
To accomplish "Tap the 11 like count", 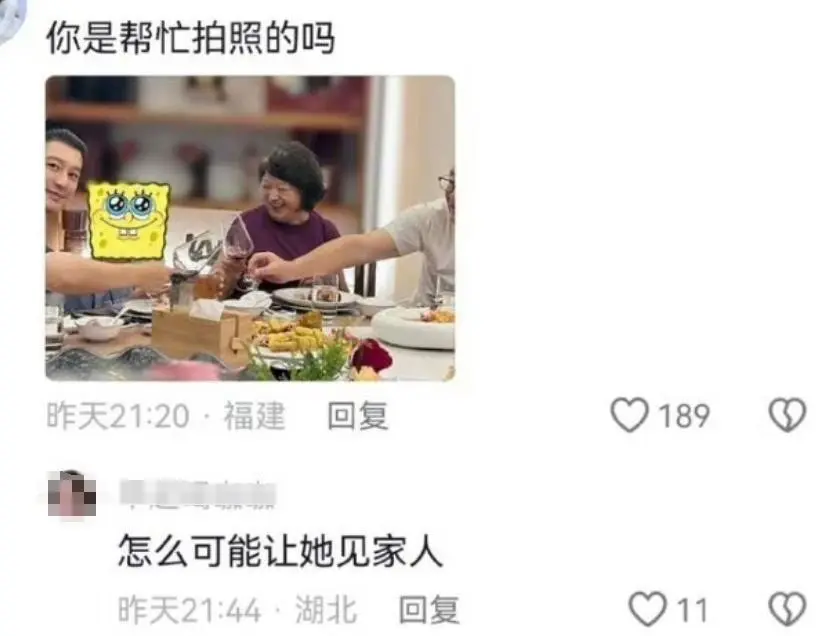I will 691,610.
